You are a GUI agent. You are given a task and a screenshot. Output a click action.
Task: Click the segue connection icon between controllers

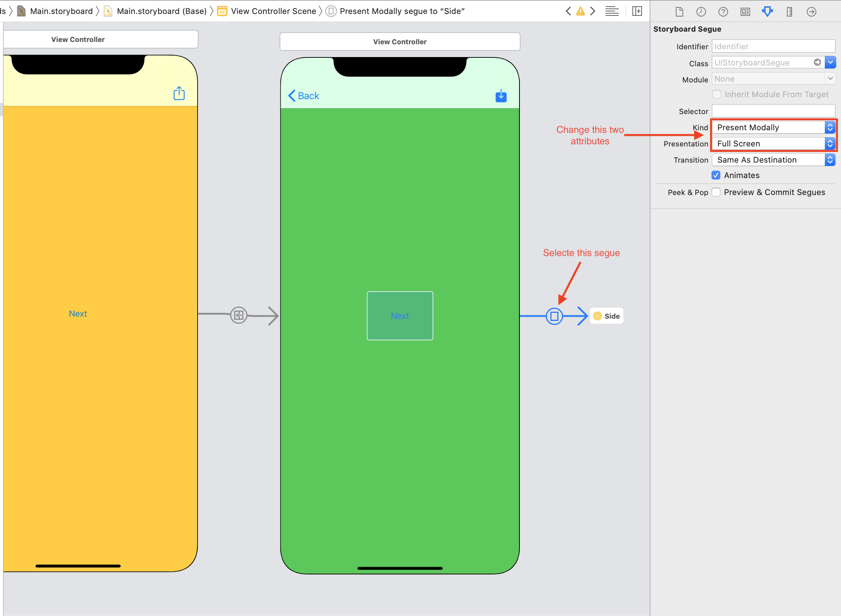[554, 315]
